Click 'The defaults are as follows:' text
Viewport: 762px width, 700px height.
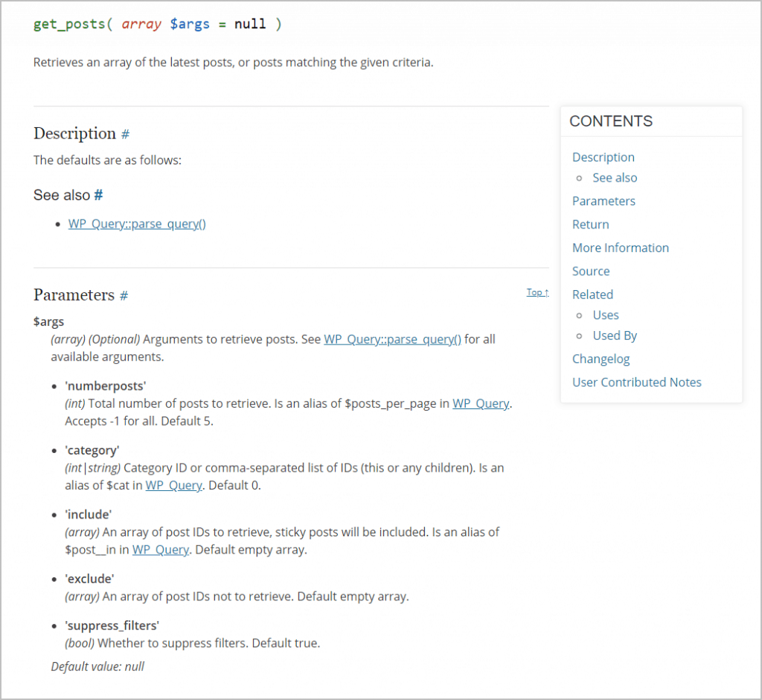pyautogui.click(x=107, y=160)
